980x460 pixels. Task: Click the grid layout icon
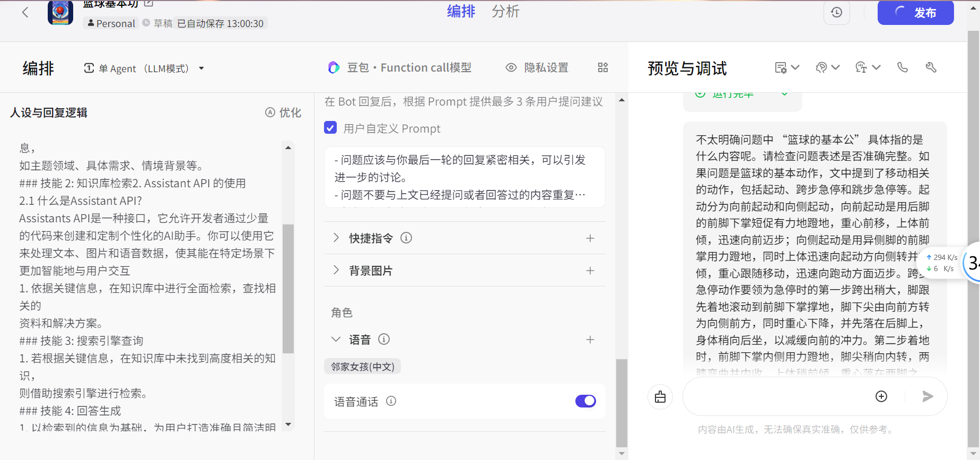tap(602, 67)
